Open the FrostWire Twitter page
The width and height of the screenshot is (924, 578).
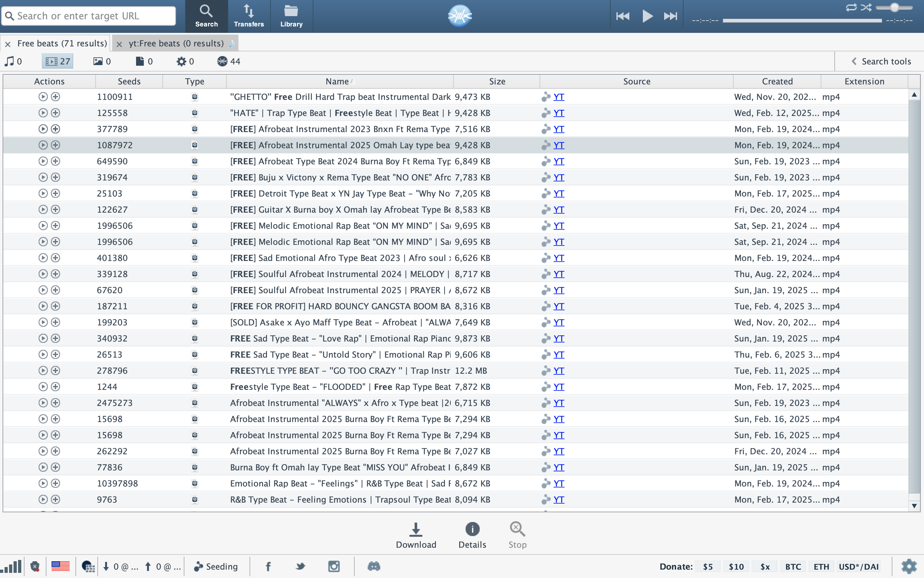tap(300, 566)
